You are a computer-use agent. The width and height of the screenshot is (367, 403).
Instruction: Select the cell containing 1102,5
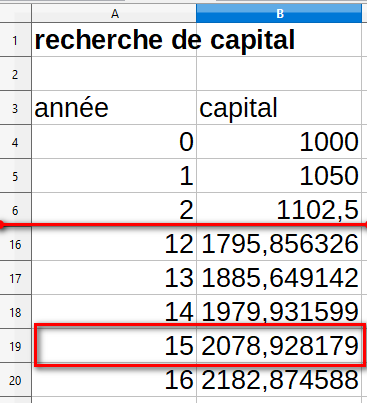pos(279,209)
